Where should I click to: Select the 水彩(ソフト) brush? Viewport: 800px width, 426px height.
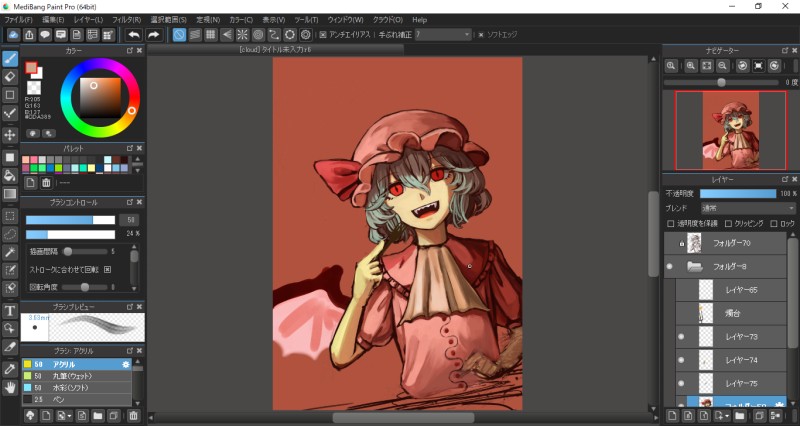(77, 388)
